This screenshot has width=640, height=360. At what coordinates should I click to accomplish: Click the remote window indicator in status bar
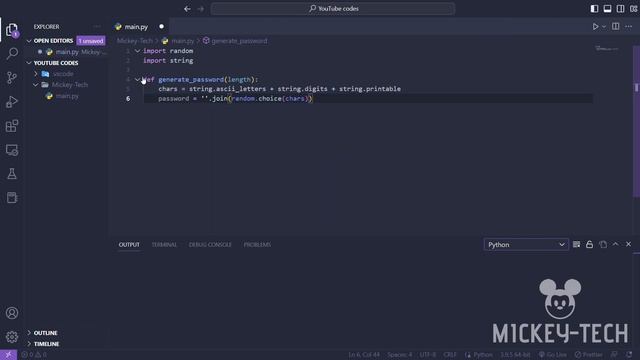point(8,355)
